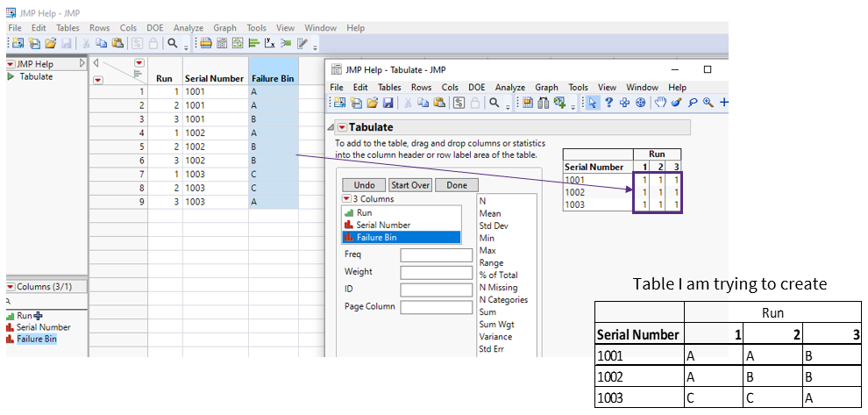The height and width of the screenshot is (415, 868).
Task: Select Serial Number in the column list
Action: click(383, 225)
